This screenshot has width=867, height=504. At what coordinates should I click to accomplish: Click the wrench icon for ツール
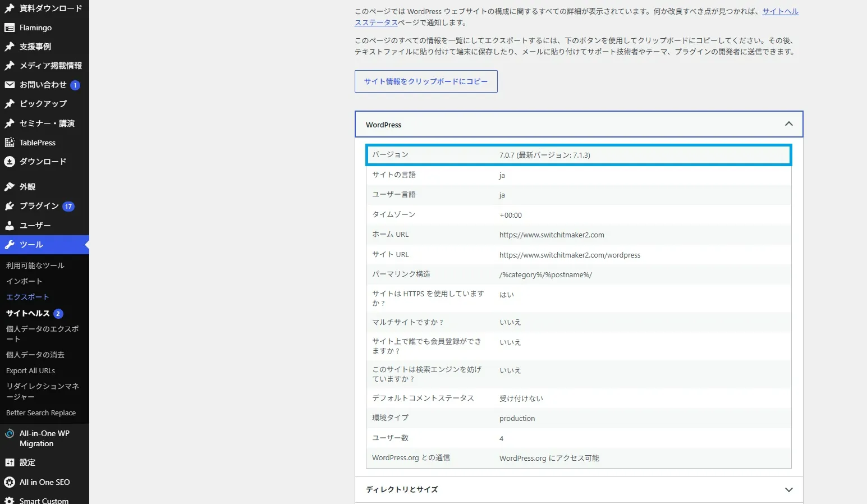(x=10, y=245)
